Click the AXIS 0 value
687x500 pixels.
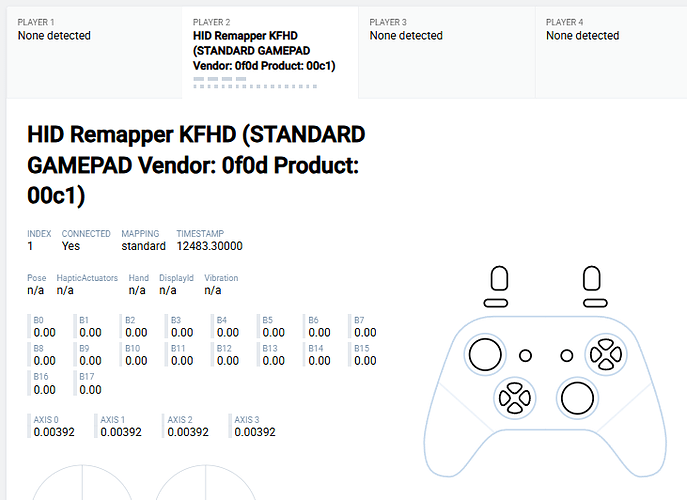click(54, 432)
